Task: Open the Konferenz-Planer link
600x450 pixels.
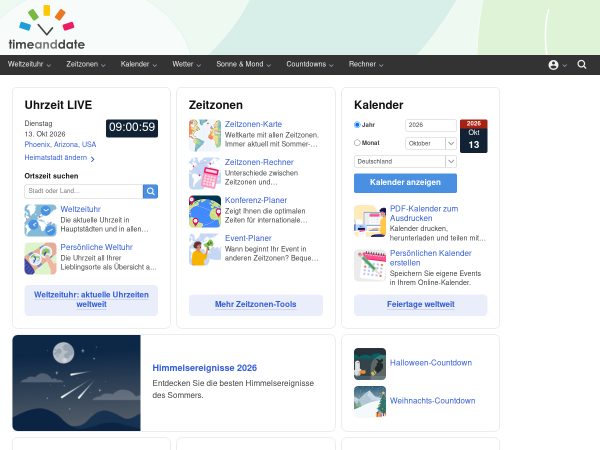Action: (256, 200)
